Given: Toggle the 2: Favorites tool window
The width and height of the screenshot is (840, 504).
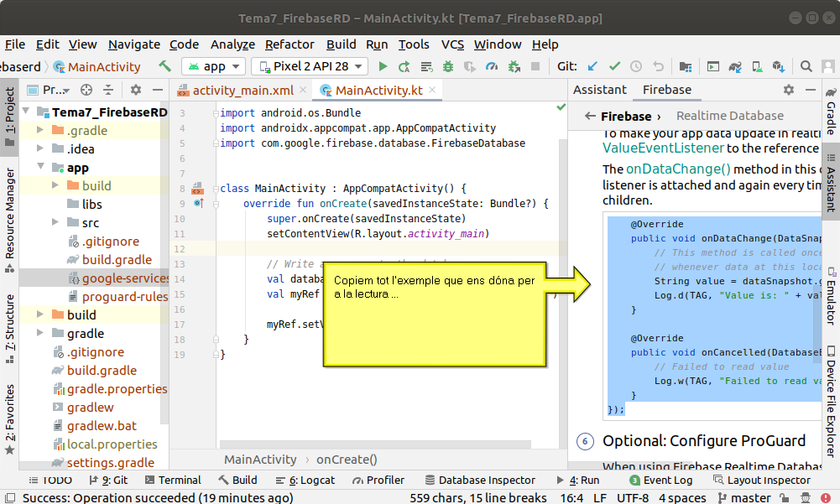Looking at the screenshot, I should [9, 420].
